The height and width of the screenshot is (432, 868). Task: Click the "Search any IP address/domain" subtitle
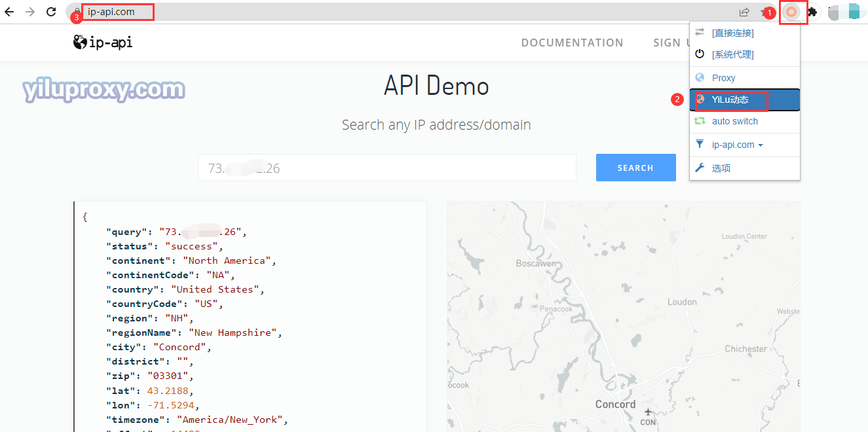pos(436,124)
